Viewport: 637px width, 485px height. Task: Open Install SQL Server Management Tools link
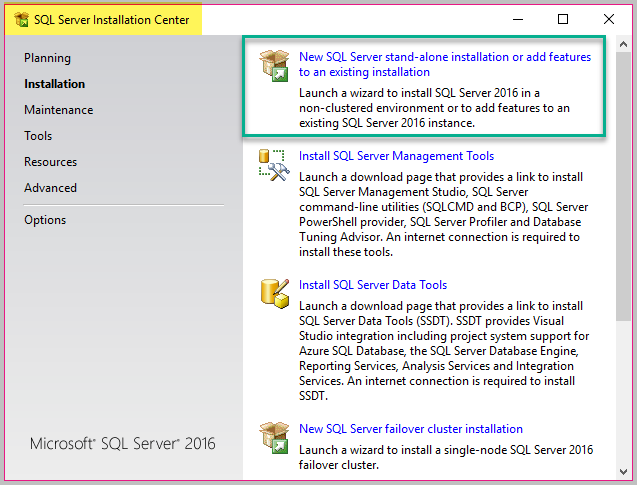[396, 156]
